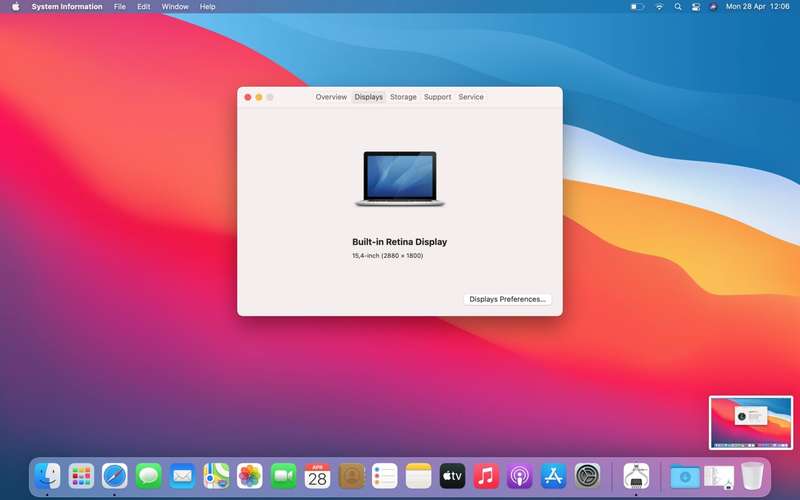Open the Wi-Fi menu bar icon
The width and height of the screenshot is (800, 500).
[659, 7]
